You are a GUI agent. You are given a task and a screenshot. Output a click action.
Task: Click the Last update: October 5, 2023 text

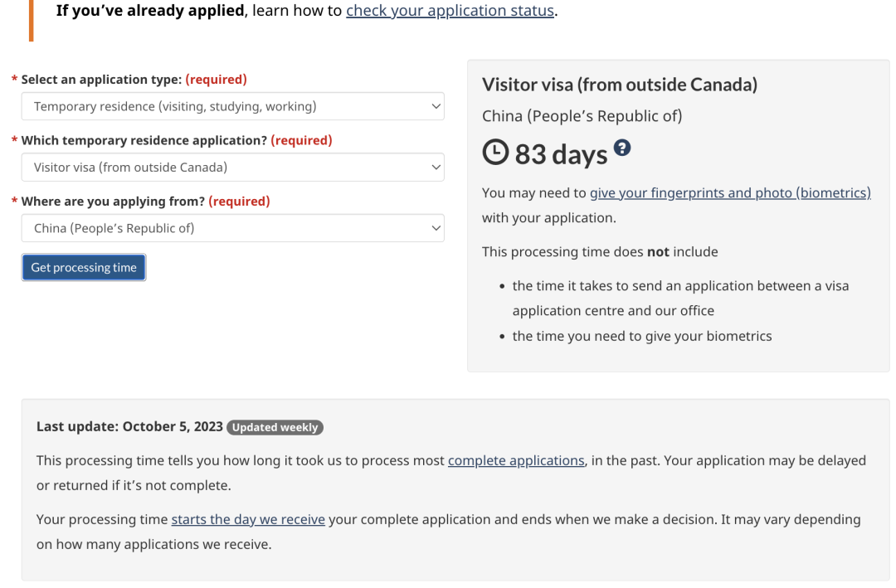129,427
